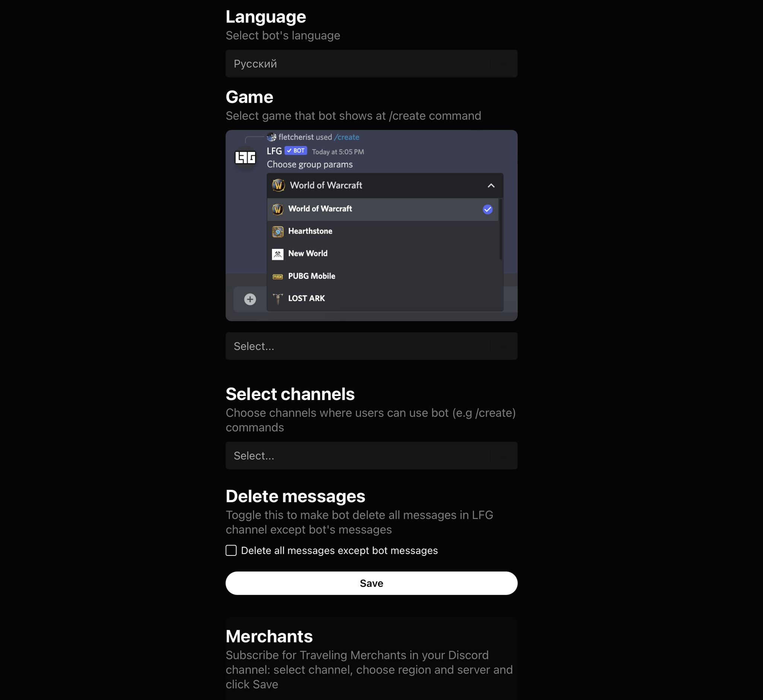763x700 pixels.
Task: Click the Русский language input field
Action: coord(371,63)
